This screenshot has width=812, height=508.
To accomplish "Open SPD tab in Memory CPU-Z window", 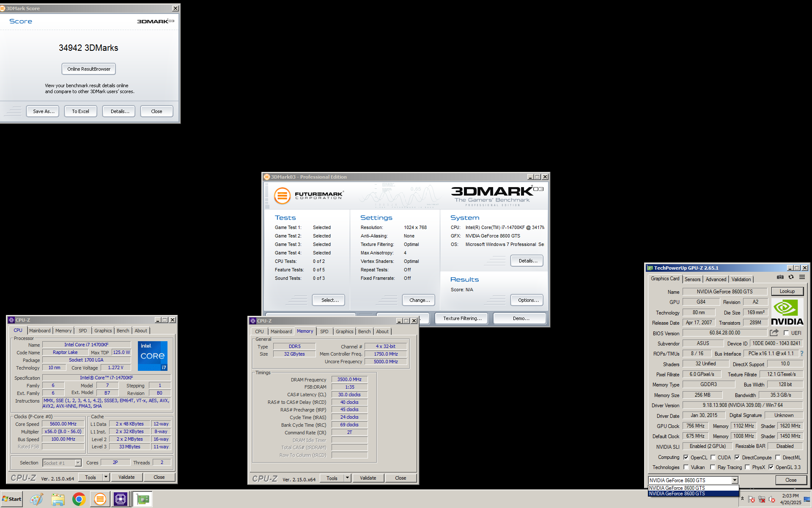I will point(324,331).
